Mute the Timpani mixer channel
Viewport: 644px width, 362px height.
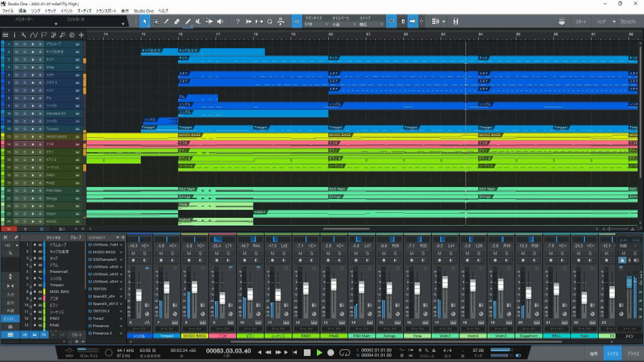click(160, 253)
